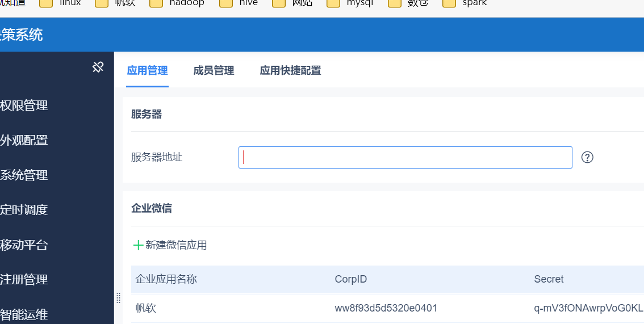Screen dimensions: 644x324
Task: Select the 帆软 application name cell
Action: click(146, 308)
